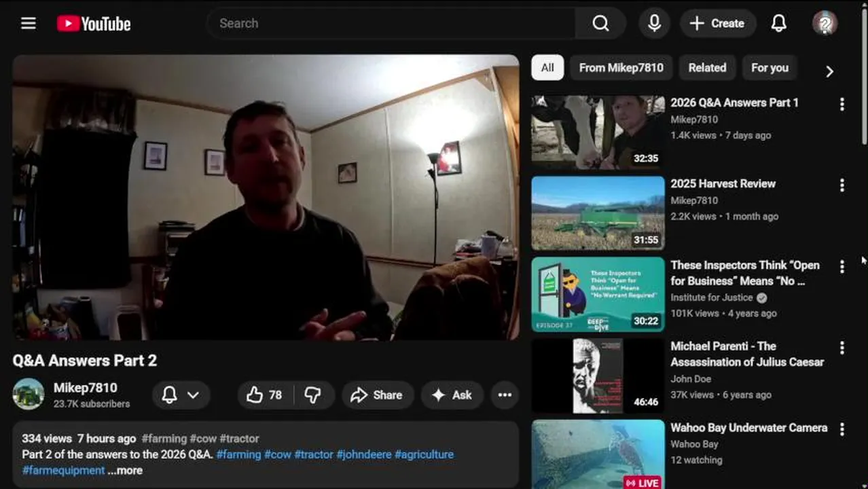Start voice search with microphone

[x=654, y=23]
